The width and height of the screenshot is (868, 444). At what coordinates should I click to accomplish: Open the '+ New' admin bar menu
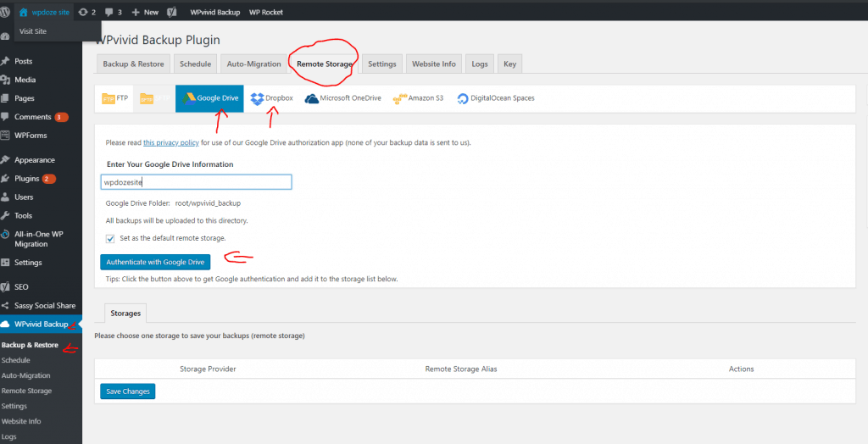pyautogui.click(x=145, y=13)
